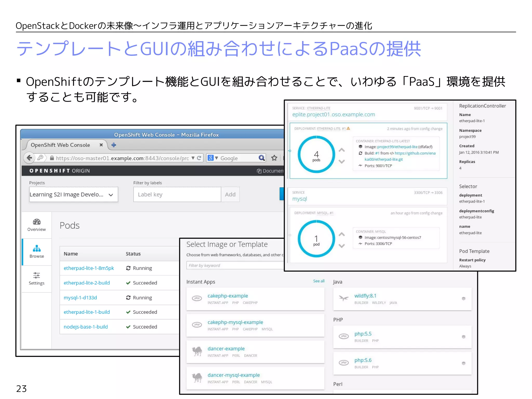Close the OpenShift Web Console tab
The height and width of the screenshot is (399, 532).
[101, 145]
